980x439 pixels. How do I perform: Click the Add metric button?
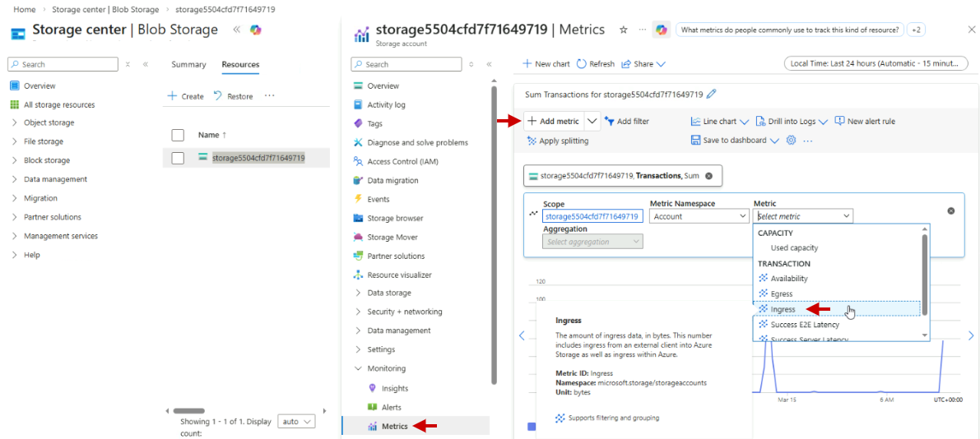[x=553, y=122]
